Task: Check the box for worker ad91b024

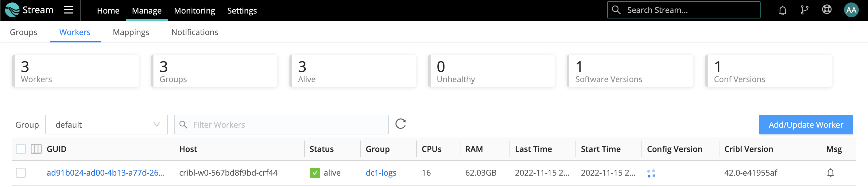Action: (21, 173)
